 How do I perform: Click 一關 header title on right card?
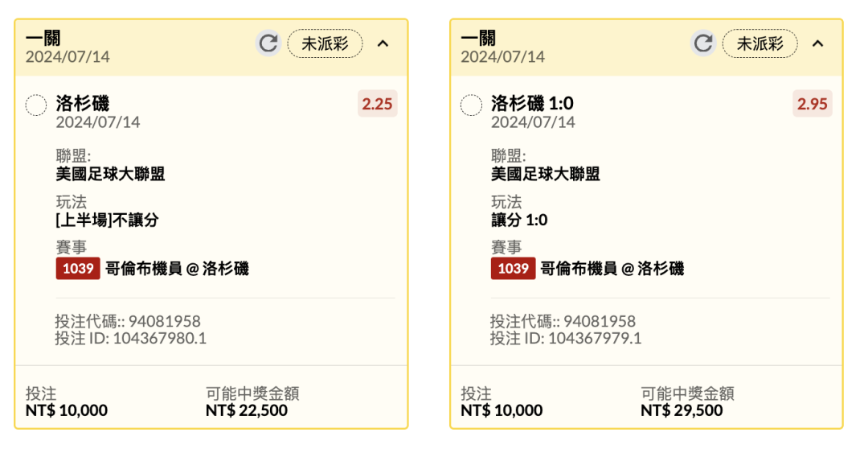click(x=478, y=39)
